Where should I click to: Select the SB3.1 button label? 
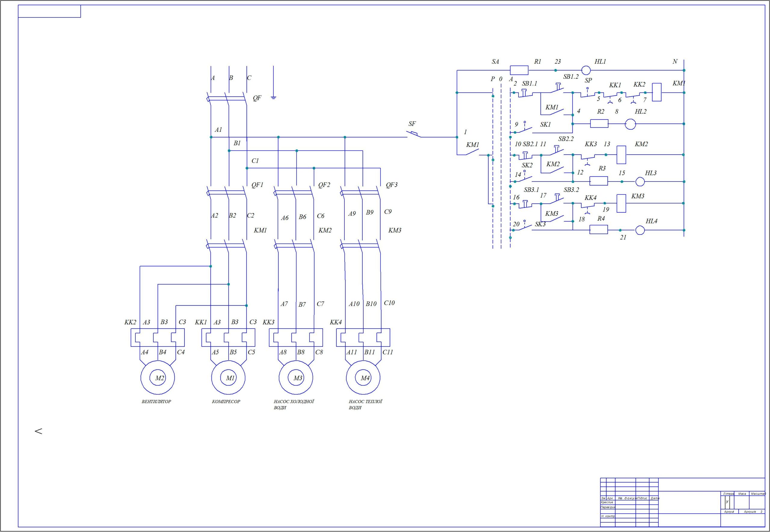click(531, 190)
